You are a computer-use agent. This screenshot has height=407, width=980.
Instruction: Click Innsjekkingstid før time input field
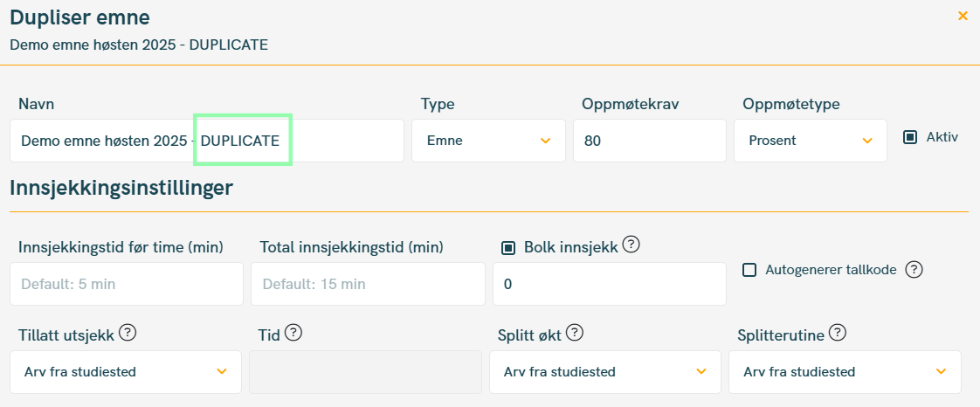click(x=127, y=284)
